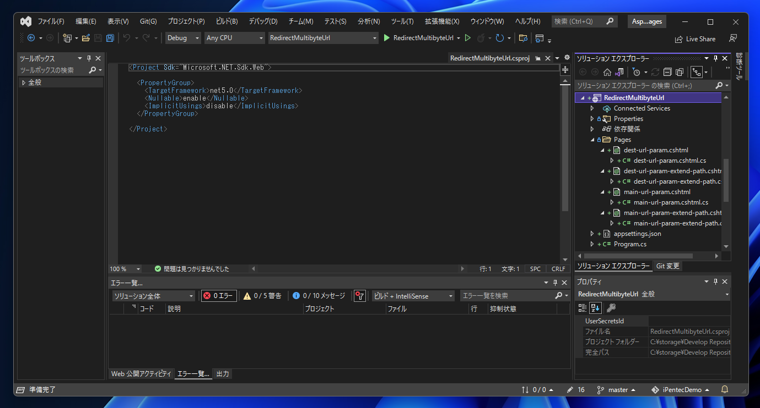Click the Visual Studio logo icon
Viewport: 760px width, 408px height.
[x=26, y=21]
